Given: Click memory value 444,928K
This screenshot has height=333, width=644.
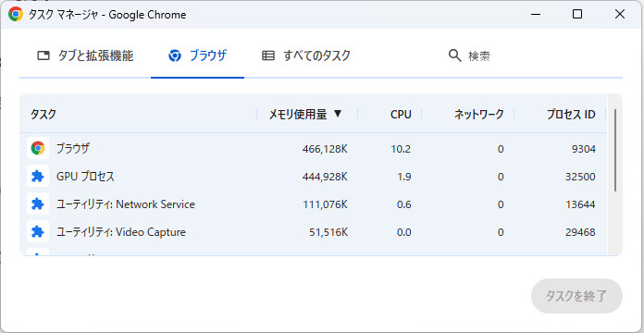Looking at the screenshot, I should pos(325,177).
